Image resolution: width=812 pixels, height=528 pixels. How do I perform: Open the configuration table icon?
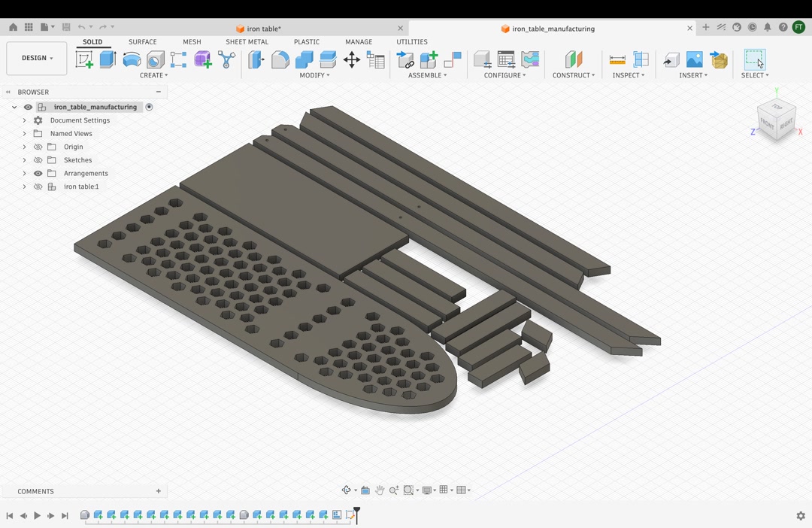[506, 59]
